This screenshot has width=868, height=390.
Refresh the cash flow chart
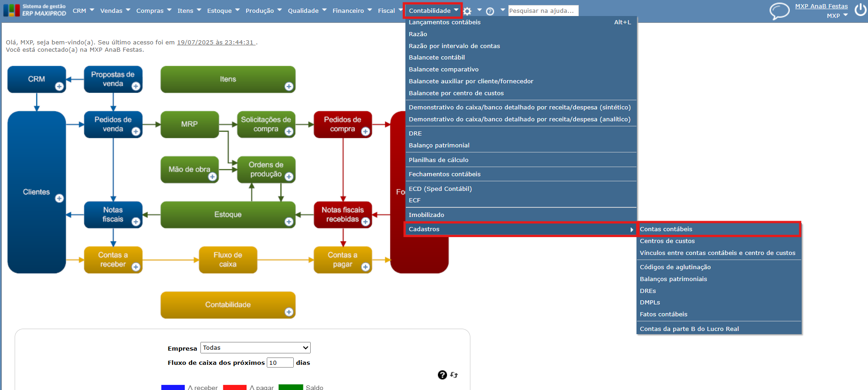coord(454,374)
